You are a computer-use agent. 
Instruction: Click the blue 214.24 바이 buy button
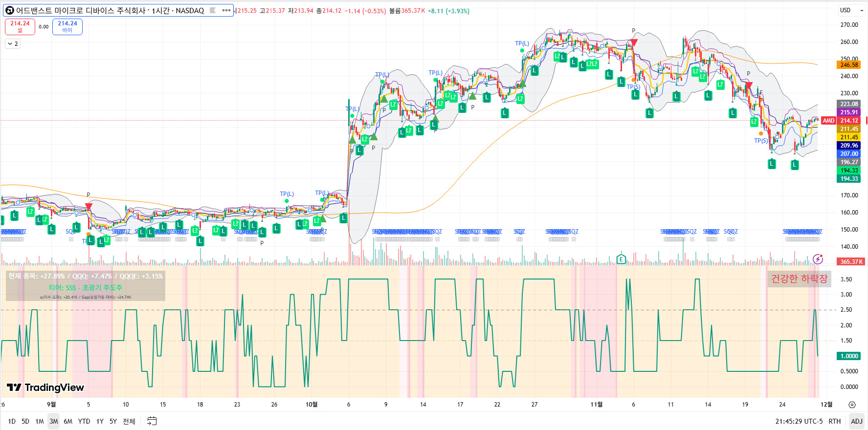pyautogui.click(x=67, y=26)
